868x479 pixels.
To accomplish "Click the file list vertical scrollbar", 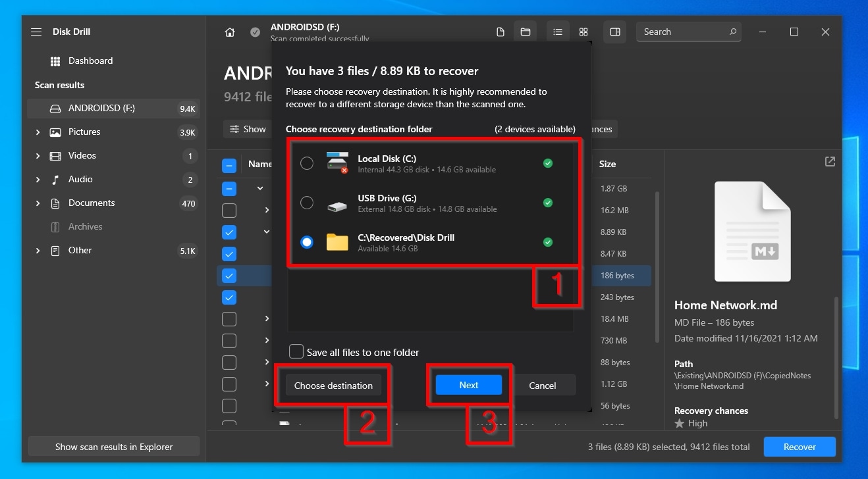I will pos(657,266).
